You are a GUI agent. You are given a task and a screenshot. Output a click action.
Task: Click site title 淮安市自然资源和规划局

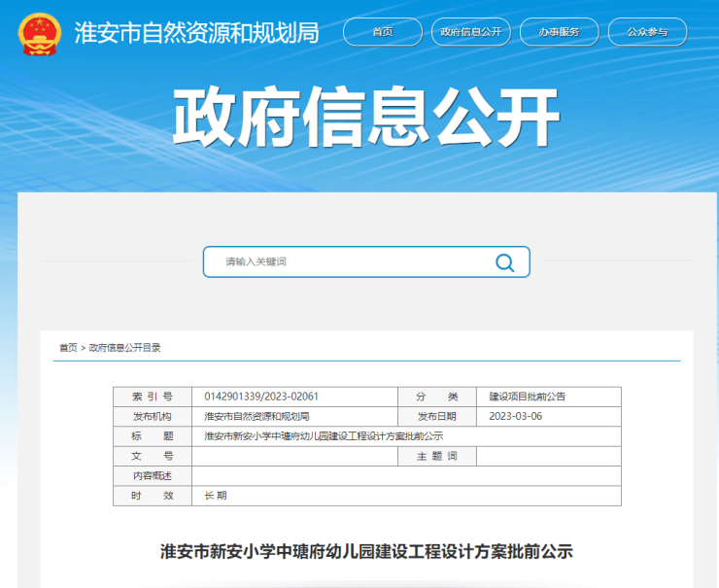click(x=196, y=33)
